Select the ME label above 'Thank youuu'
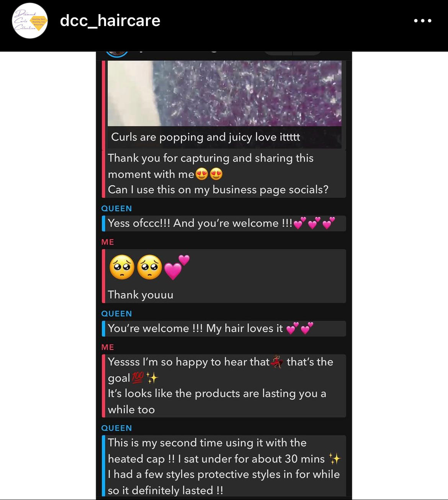 click(108, 242)
